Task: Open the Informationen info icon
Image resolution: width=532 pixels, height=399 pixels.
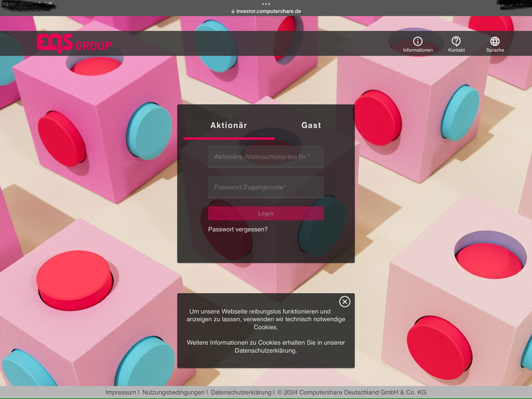Action: coord(418,42)
